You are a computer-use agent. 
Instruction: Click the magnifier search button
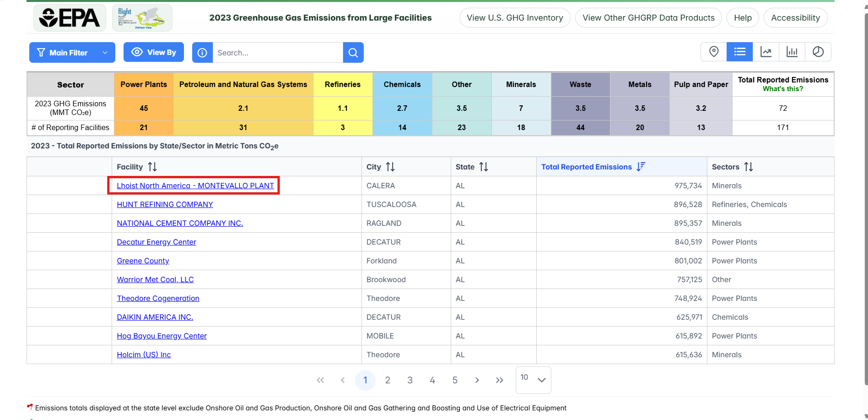pos(353,53)
